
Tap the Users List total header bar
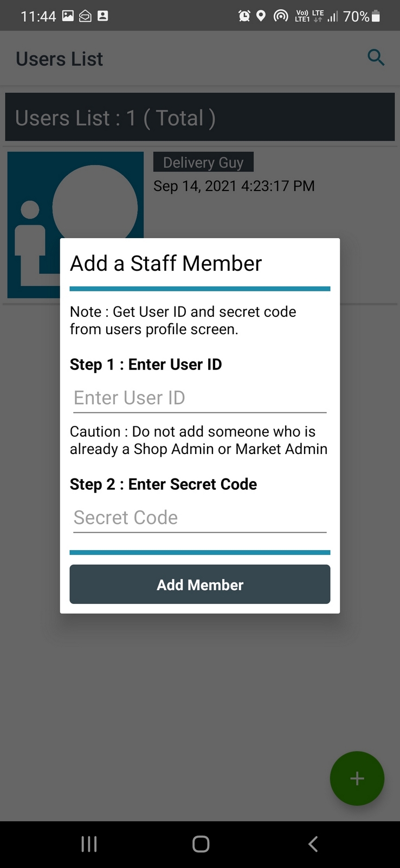point(199,117)
